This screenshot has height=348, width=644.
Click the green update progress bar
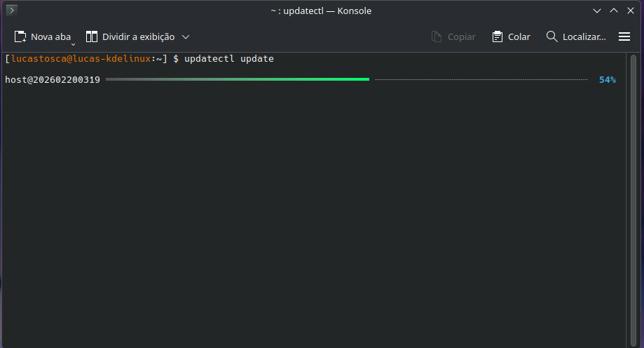[238, 80]
